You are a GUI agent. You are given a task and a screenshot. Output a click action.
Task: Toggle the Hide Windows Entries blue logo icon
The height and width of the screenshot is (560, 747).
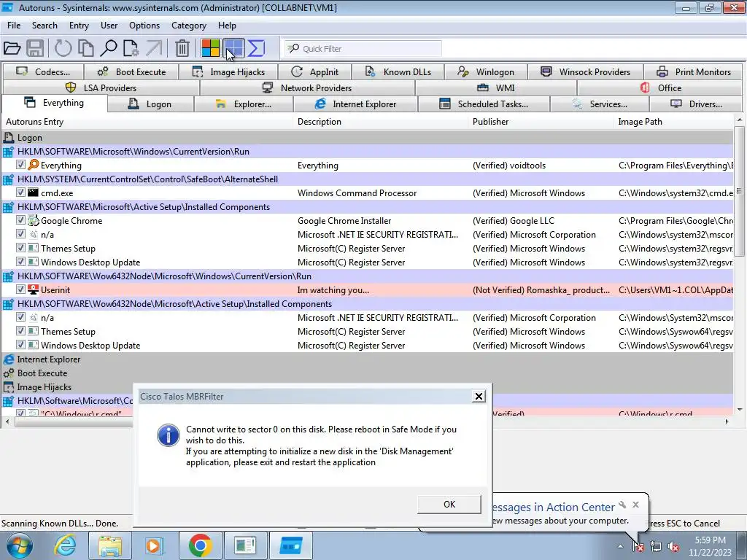[233, 48]
